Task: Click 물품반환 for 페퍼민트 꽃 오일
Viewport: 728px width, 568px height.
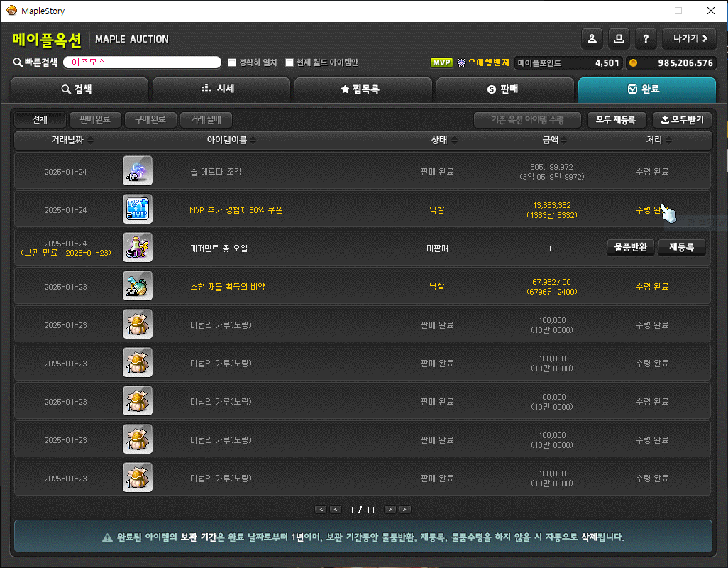Action: pyautogui.click(x=631, y=248)
